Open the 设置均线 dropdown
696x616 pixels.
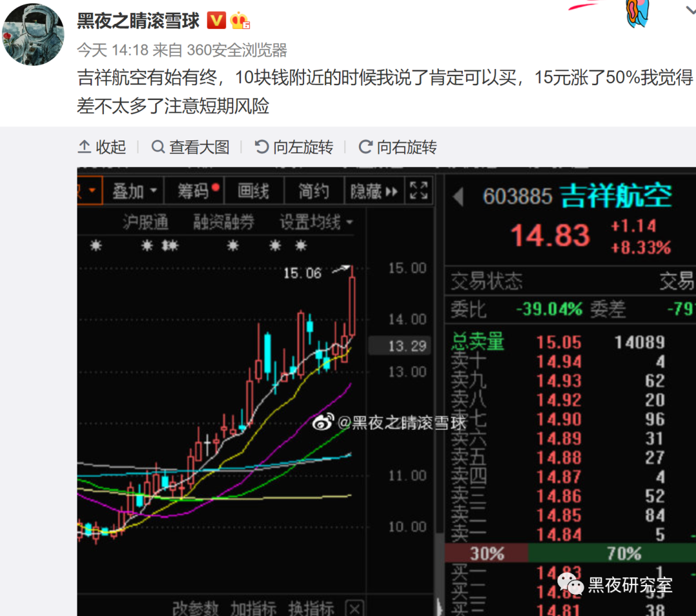(x=316, y=222)
